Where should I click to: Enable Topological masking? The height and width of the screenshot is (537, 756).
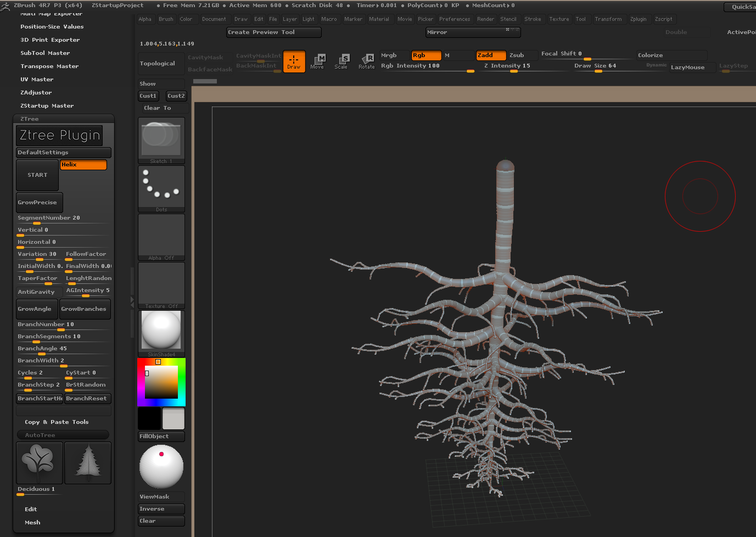pos(160,63)
